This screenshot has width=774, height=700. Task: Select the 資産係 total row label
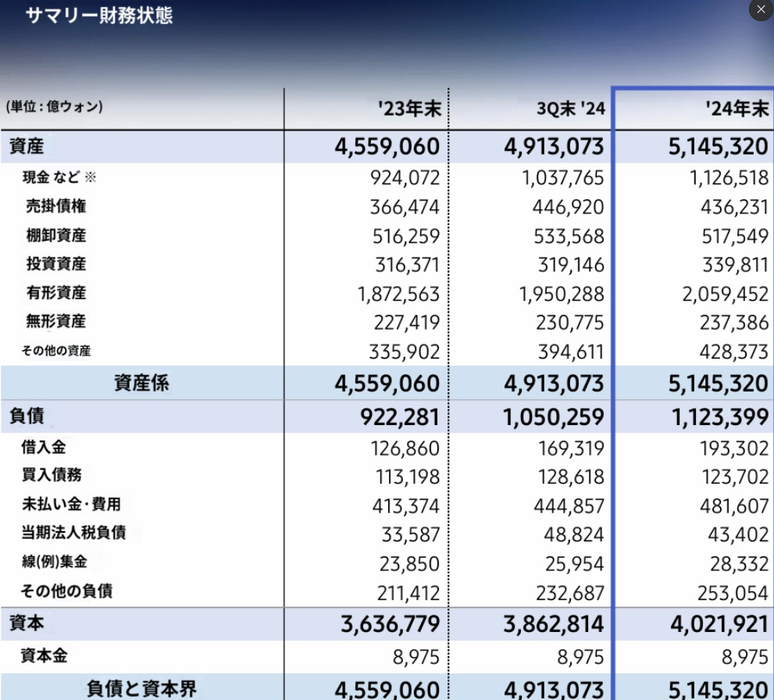click(141, 383)
